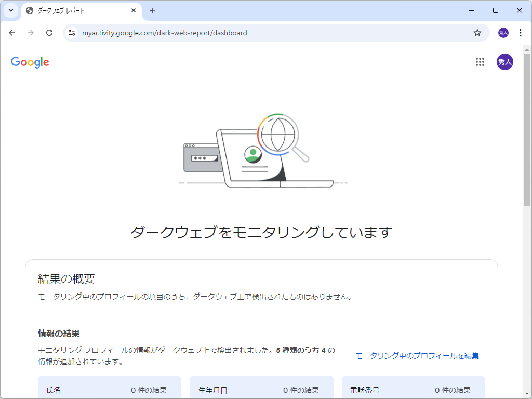Bookmark the page with the star icon
Image resolution: width=532 pixels, height=399 pixels.
[477, 32]
